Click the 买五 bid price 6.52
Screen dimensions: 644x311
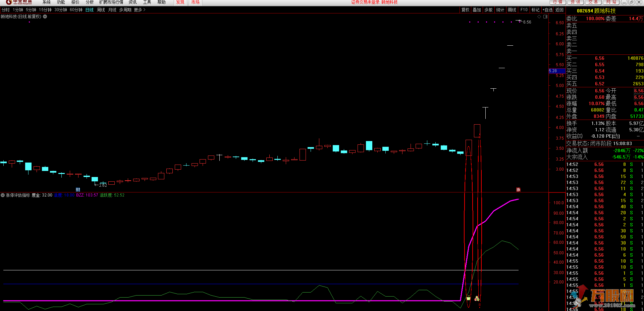point(600,84)
